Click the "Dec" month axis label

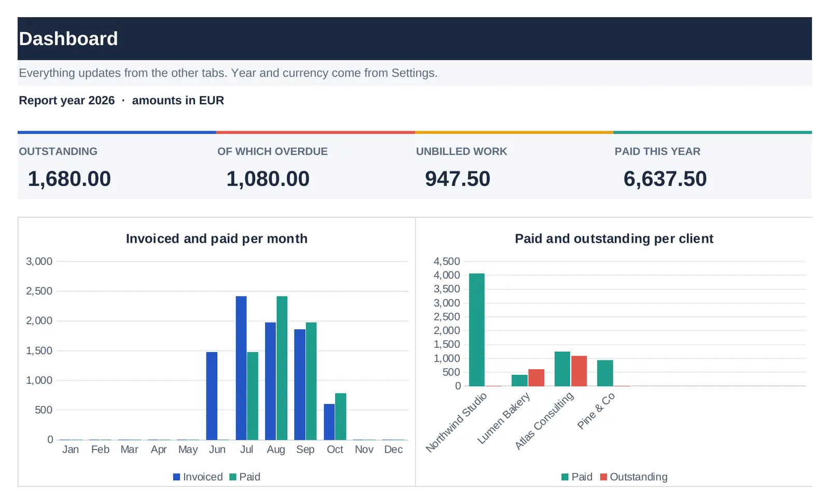394,450
